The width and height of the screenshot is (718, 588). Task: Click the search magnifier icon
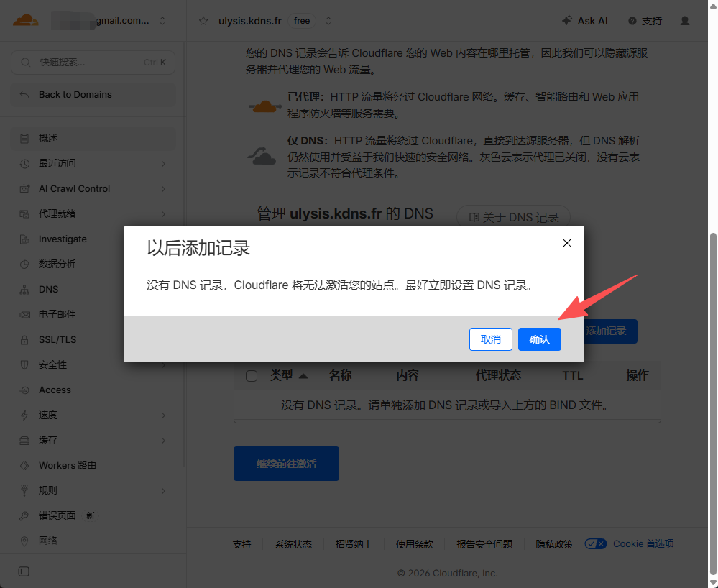(x=26, y=63)
